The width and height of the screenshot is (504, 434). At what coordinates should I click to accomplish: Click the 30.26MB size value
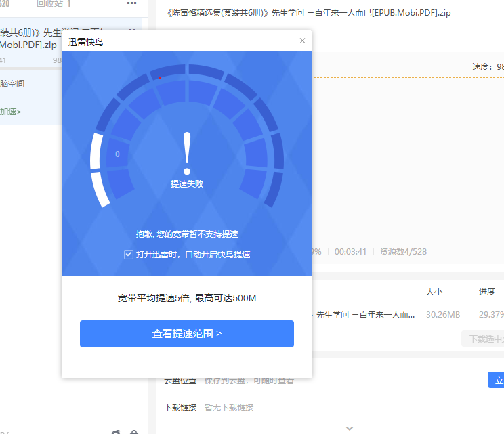[443, 314]
